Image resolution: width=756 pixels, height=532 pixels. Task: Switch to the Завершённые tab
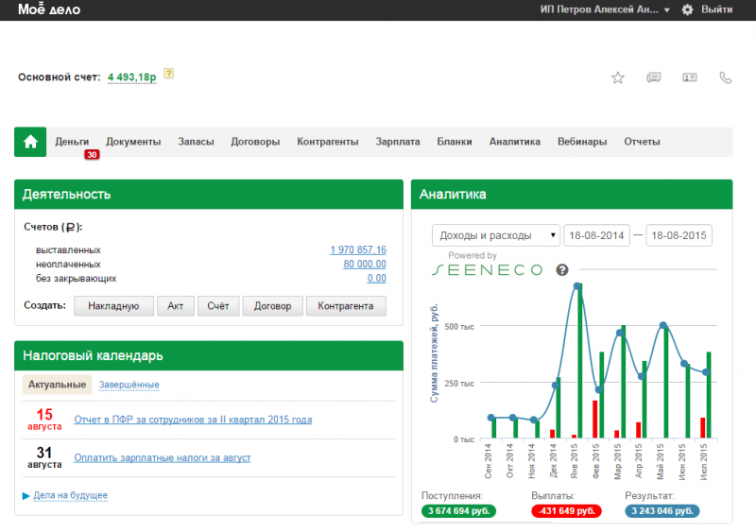[x=129, y=385]
